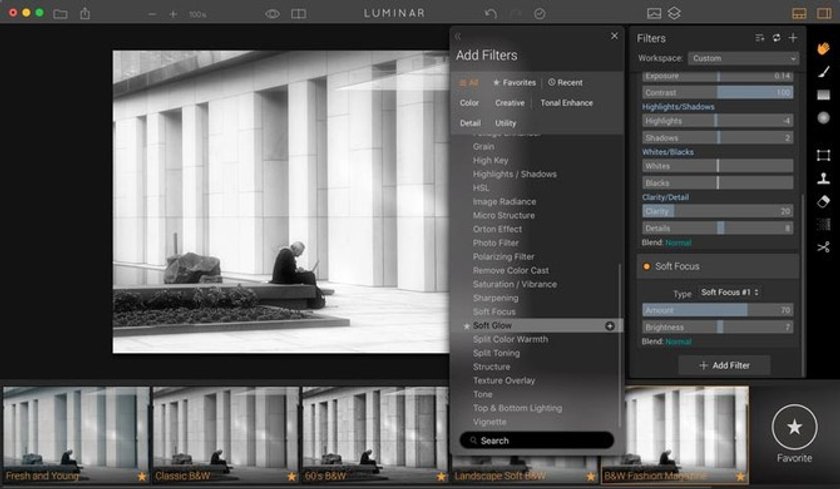The width and height of the screenshot is (840, 489).
Task: Adjust the Clarity slider
Action: coord(717,212)
